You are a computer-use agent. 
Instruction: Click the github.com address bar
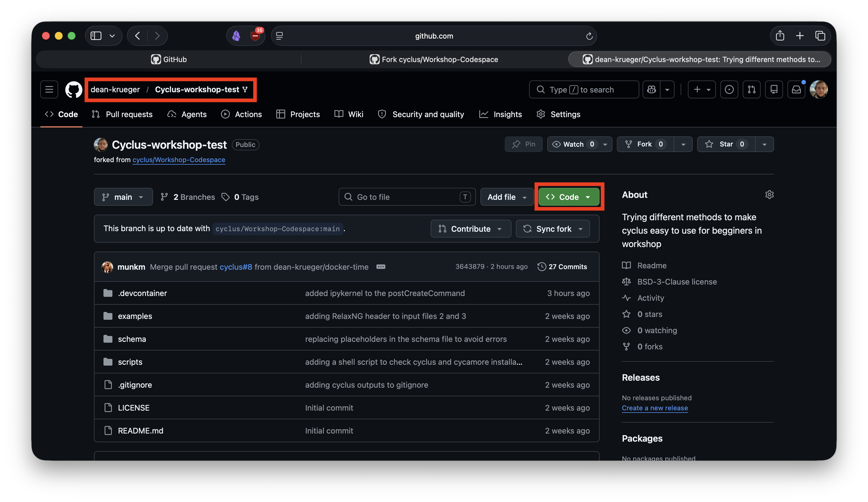point(434,36)
